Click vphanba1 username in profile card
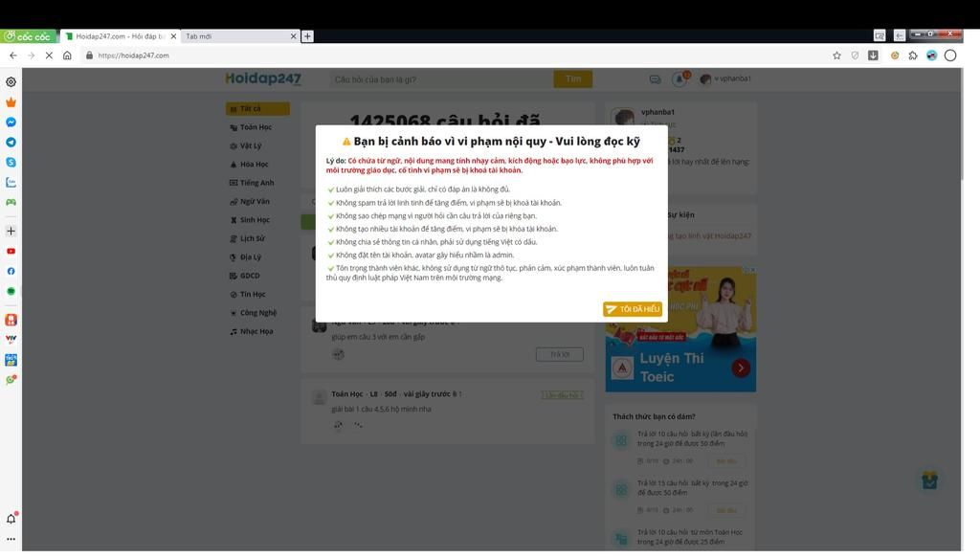980x558 pixels. point(657,112)
